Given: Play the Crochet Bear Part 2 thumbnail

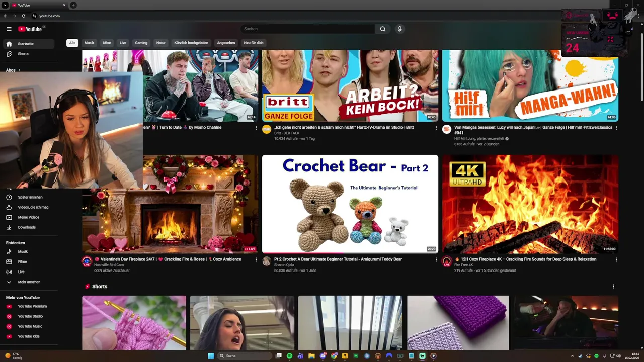Looking at the screenshot, I should click(350, 204).
